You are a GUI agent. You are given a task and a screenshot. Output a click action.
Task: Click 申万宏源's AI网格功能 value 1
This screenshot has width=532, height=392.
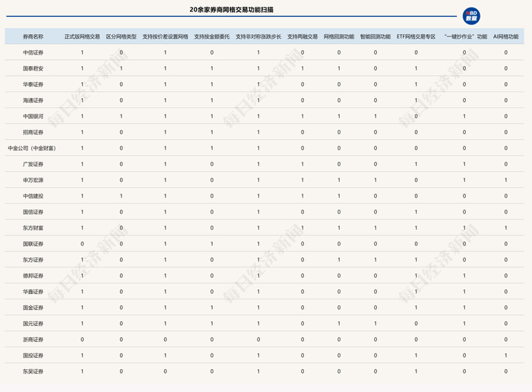click(x=505, y=180)
